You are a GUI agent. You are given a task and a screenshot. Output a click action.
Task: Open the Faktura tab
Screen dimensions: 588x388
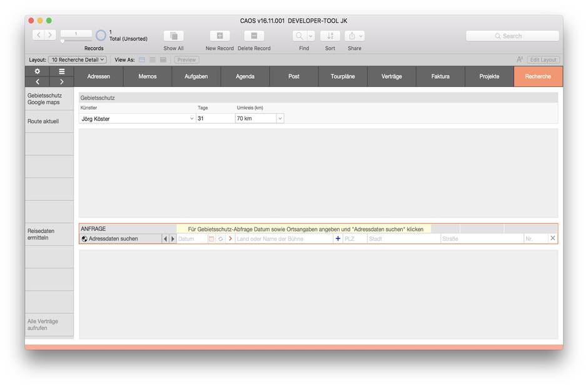440,76
